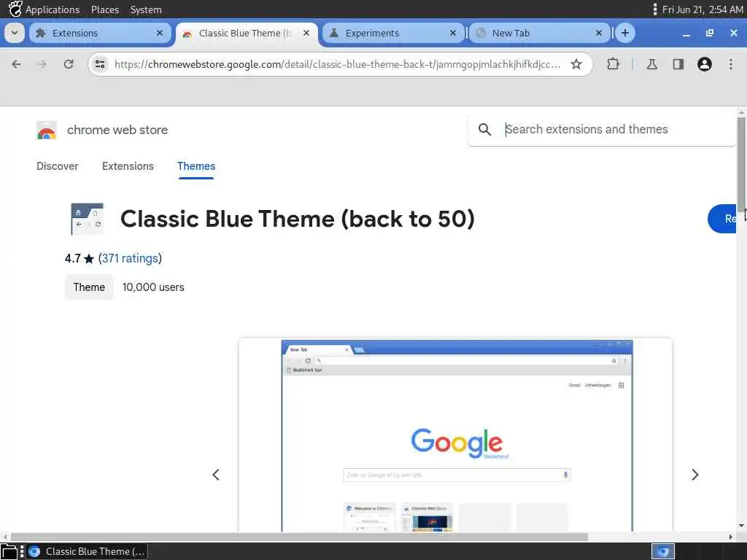
Task: Open the System menu
Action: click(x=146, y=9)
